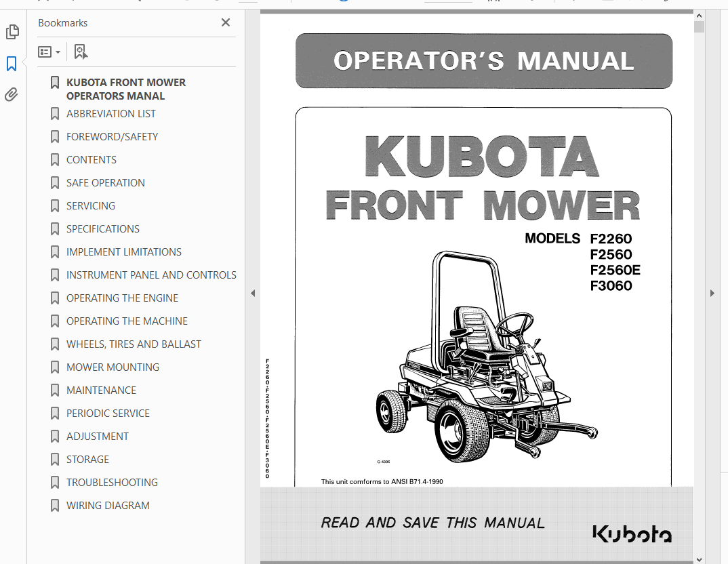Image resolution: width=728 pixels, height=564 pixels.
Task: Open KUBOTA FRONT MOWER OPERATORS MANAL bookmark
Action: click(x=126, y=89)
